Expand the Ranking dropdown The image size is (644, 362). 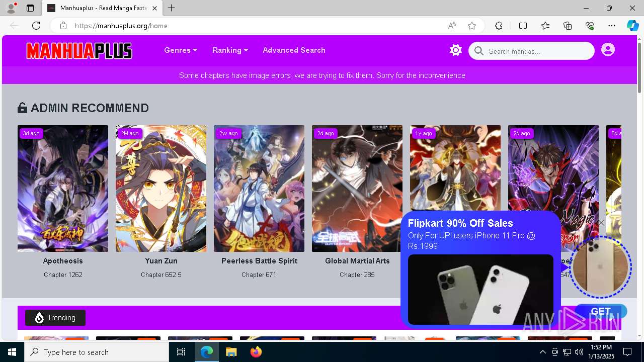click(x=230, y=50)
